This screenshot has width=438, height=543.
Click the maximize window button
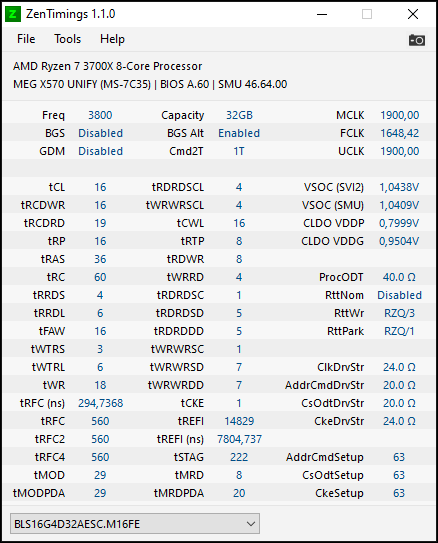[x=367, y=14]
